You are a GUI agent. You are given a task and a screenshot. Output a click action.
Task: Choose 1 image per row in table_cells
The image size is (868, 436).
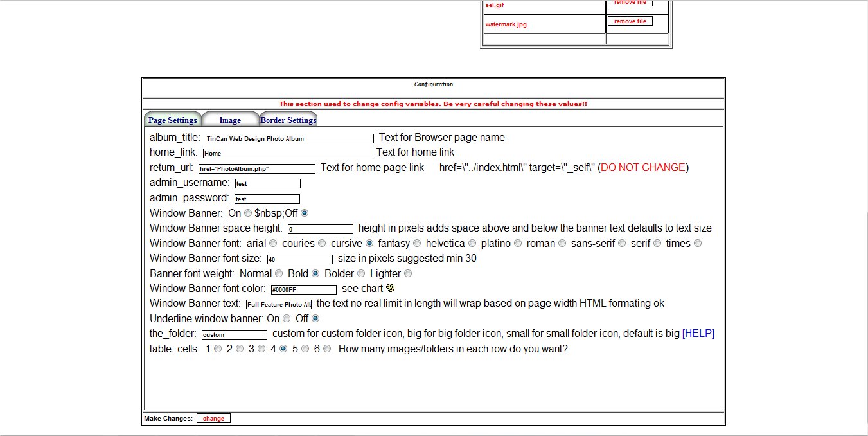tap(218, 349)
